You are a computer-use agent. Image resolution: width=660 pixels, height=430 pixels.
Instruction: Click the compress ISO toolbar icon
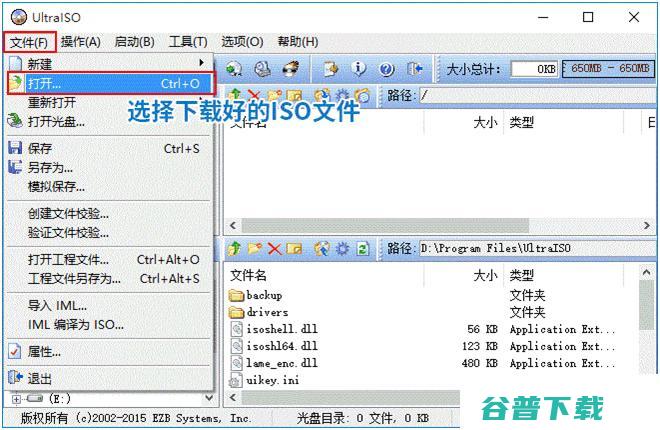click(x=234, y=69)
